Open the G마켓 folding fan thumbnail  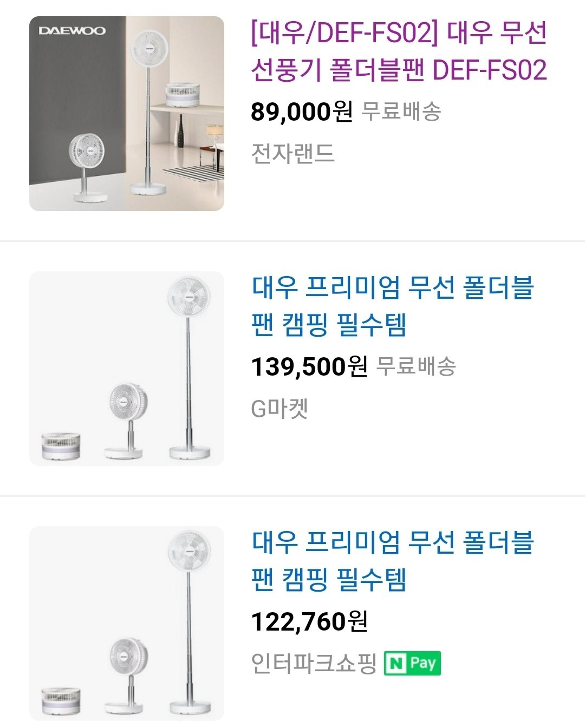pyautogui.click(x=127, y=369)
